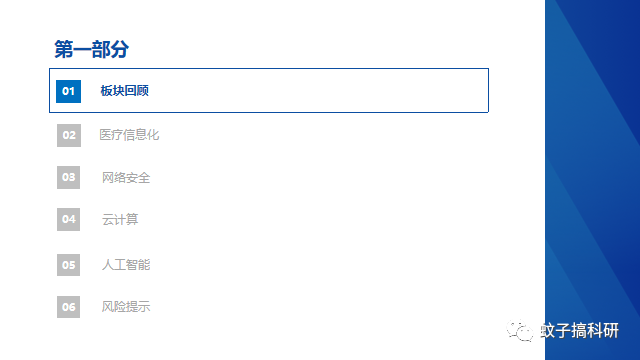This screenshot has height=360, width=640.
Task: Select the 板块回顾 section title
Action: click(x=124, y=91)
